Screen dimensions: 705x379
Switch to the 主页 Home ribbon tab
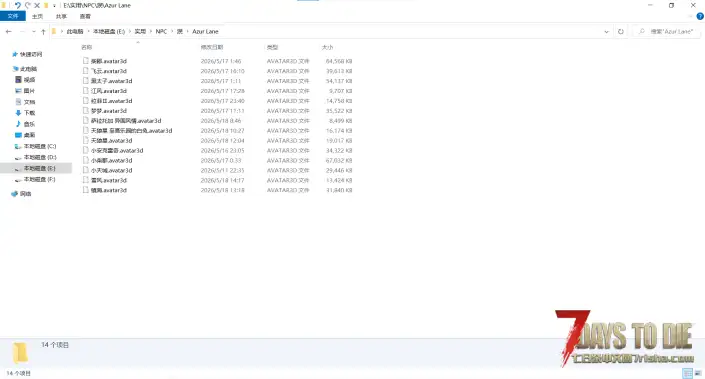(37, 16)
